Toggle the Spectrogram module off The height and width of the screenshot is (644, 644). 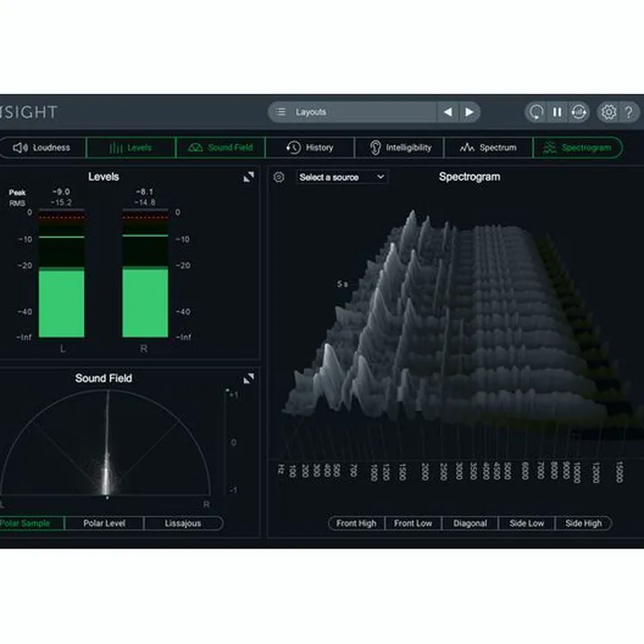pyautogui.click(x=578, y=148)
